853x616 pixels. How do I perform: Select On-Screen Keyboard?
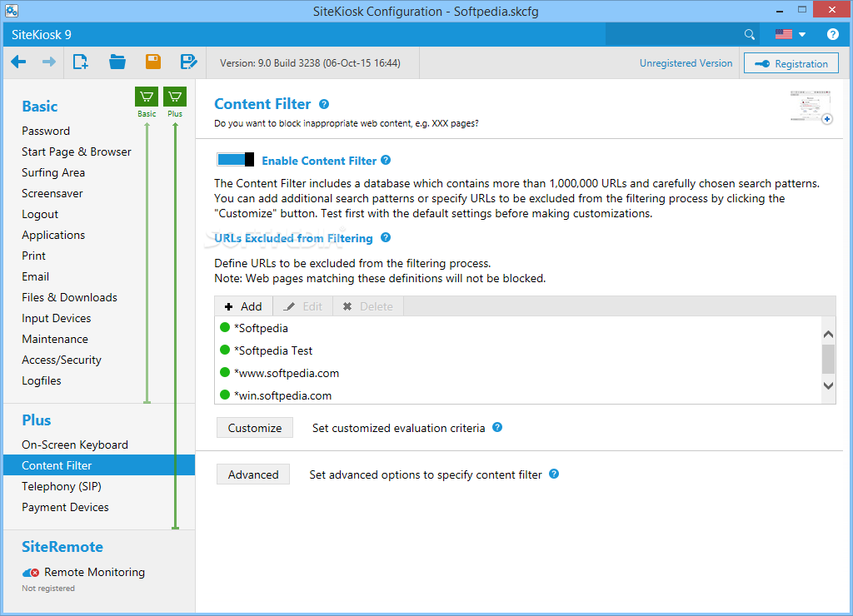tap(75, 445)
